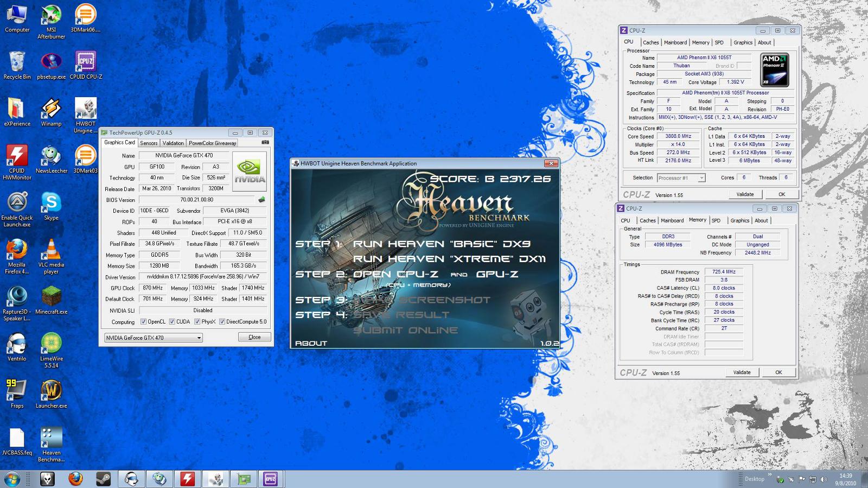The height and width of the screenshot is (488, 868).
Task: Open the NewsLeecher desktop icon
Action: tap(51, 160)
